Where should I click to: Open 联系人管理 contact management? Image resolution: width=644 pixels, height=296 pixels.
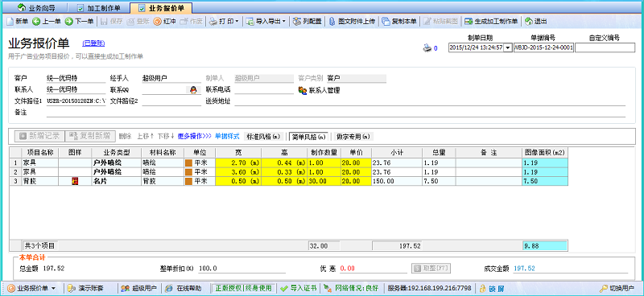point(320,90)
